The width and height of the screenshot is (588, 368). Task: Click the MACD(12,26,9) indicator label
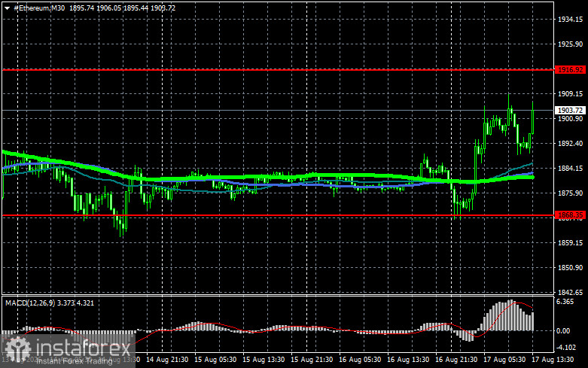point(30,303)
